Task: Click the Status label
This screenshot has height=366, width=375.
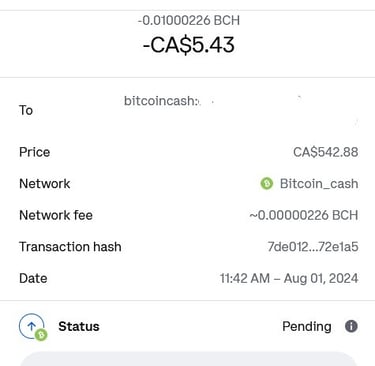Action: point(79,326)
